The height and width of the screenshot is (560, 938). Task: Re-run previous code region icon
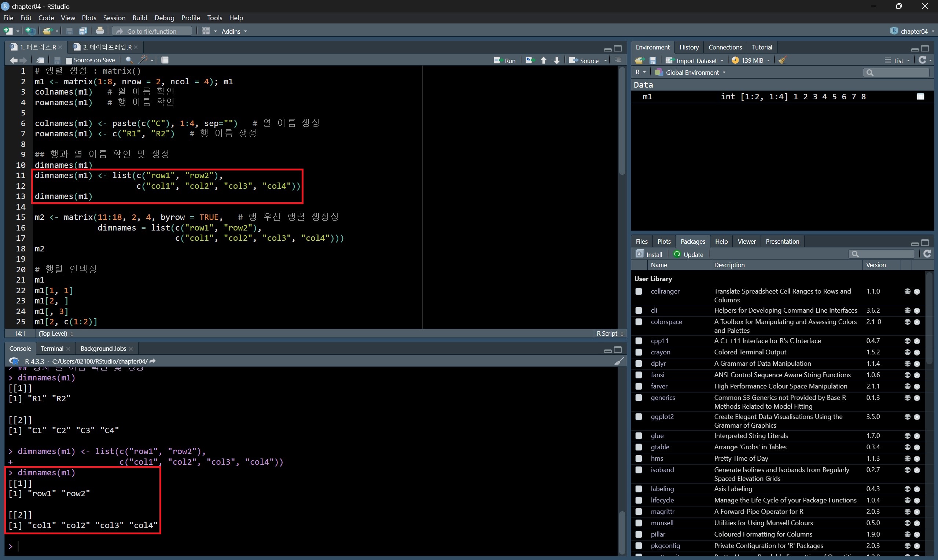pyautogui.click(x=530, y=60)
